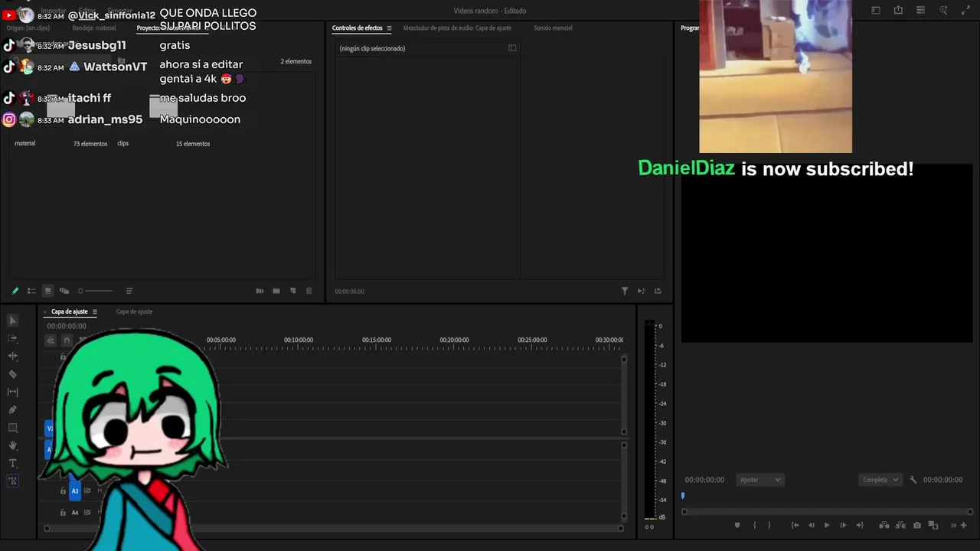Switch to Controles de efectos tab

pyautogui.click(x=357, y=28)
